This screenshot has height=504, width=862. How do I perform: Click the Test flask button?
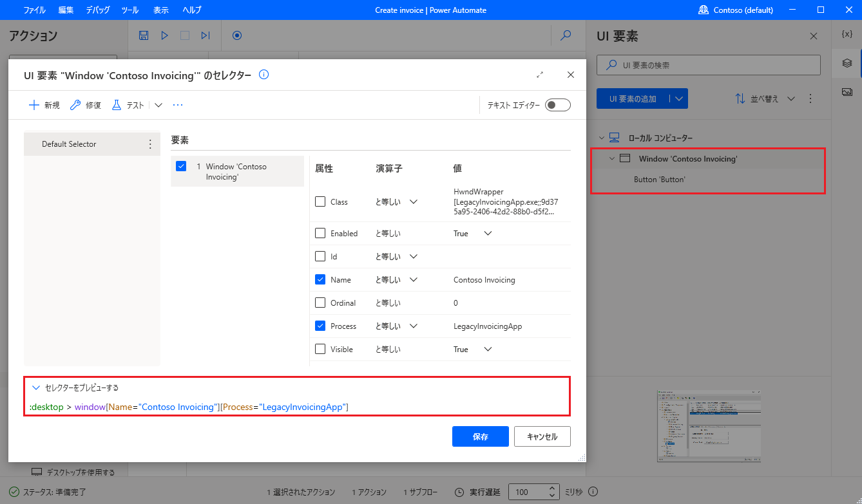click(x=128, y=105)
